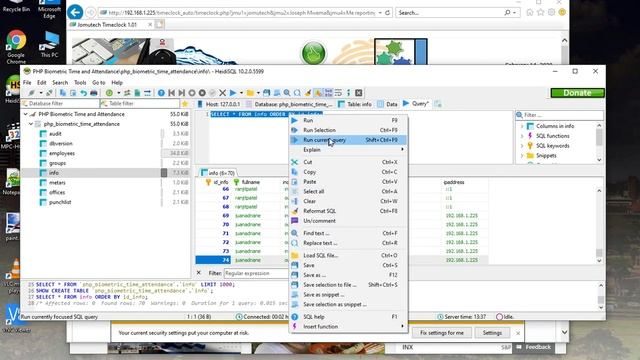Click the green refresh toolbar icon
640x360 pixels.
pos(109,93)
